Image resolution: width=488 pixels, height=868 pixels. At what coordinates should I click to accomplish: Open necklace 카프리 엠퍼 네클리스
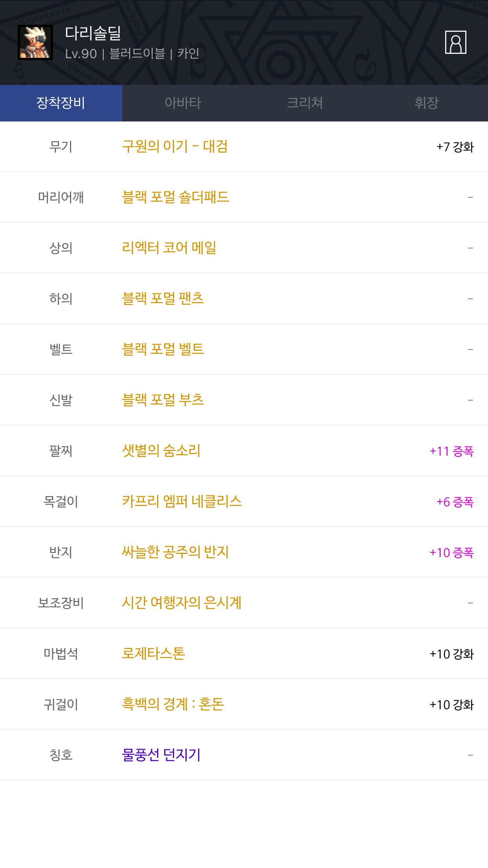click(182, 502)
